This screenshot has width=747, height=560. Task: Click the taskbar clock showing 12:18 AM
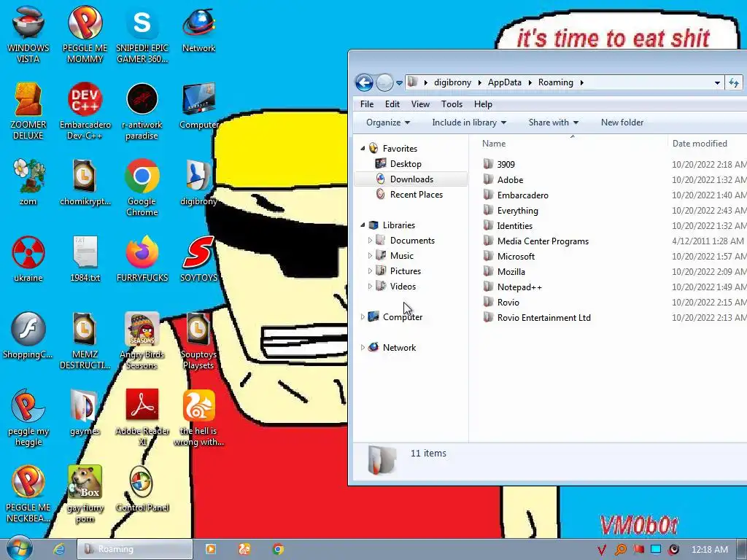709,550
